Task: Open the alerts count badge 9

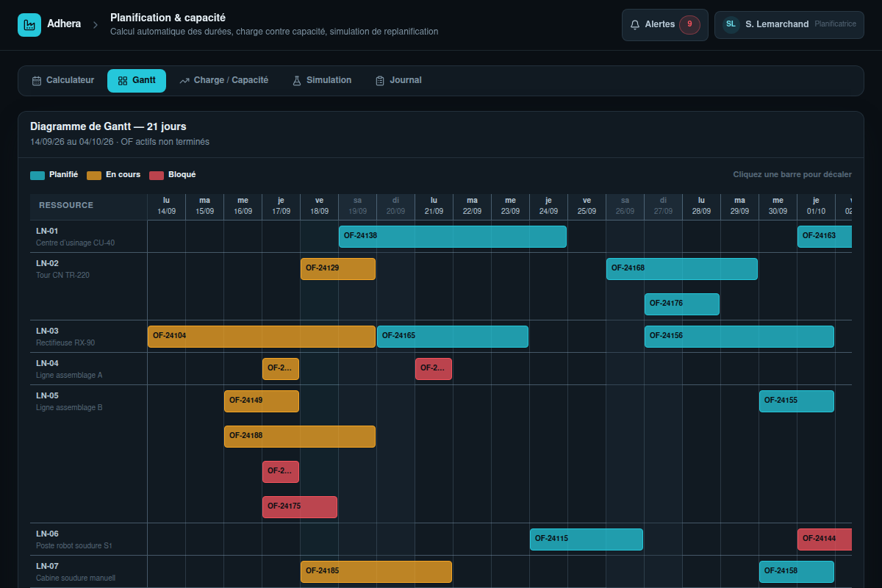Action: click(689, 24)
